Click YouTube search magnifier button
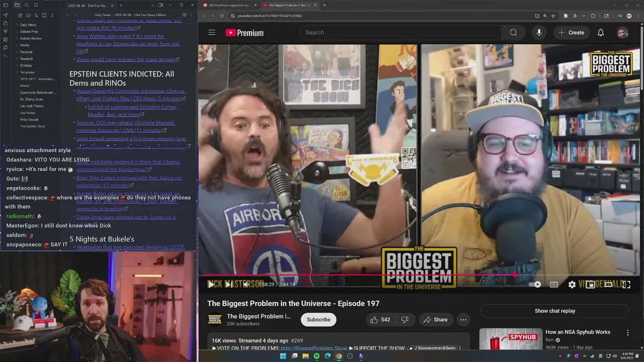The image size is (644, 362). click(x=513, y=33)
